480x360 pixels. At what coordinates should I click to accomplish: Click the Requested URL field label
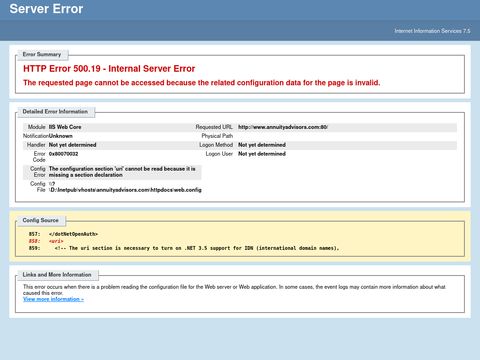coord(214,127)
